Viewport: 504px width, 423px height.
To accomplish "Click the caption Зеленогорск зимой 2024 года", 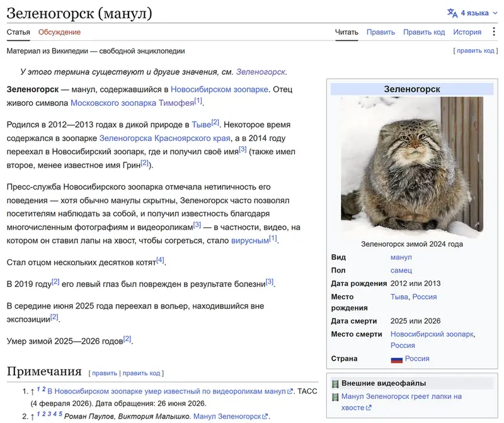I will pos(412,244).
